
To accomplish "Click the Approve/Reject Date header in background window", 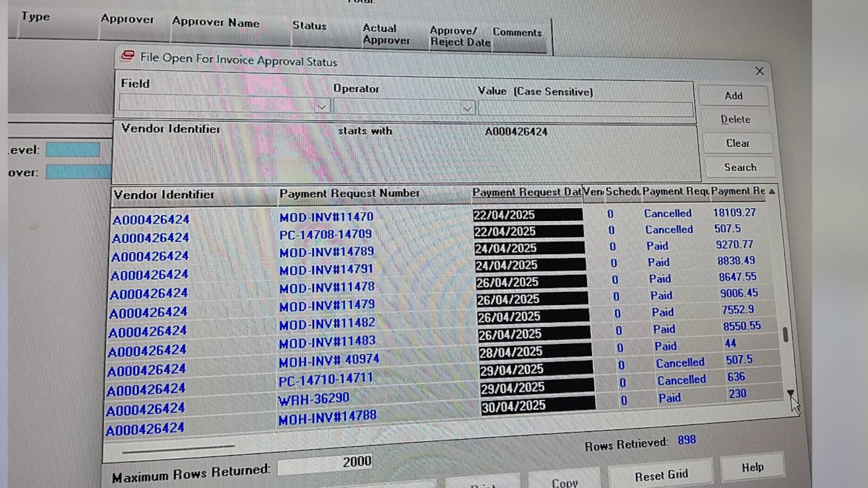I will click(x=460, y=36).
